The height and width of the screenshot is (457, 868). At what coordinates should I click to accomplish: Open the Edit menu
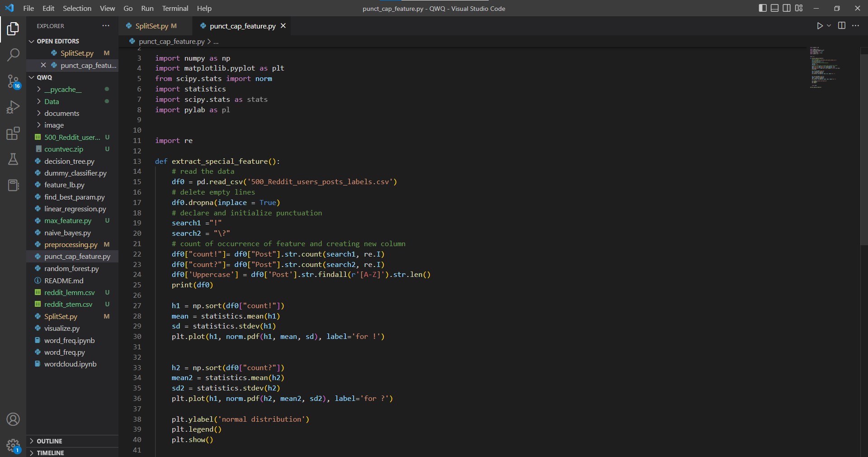48,8
